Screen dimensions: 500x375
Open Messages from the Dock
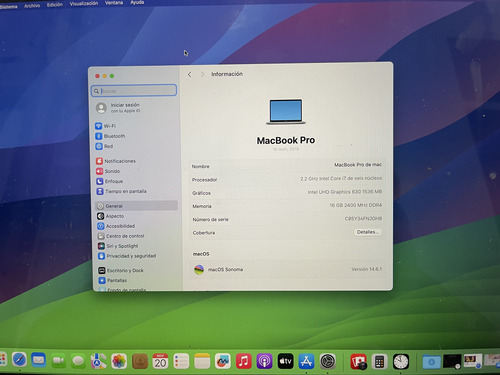(x=79, y=361)
